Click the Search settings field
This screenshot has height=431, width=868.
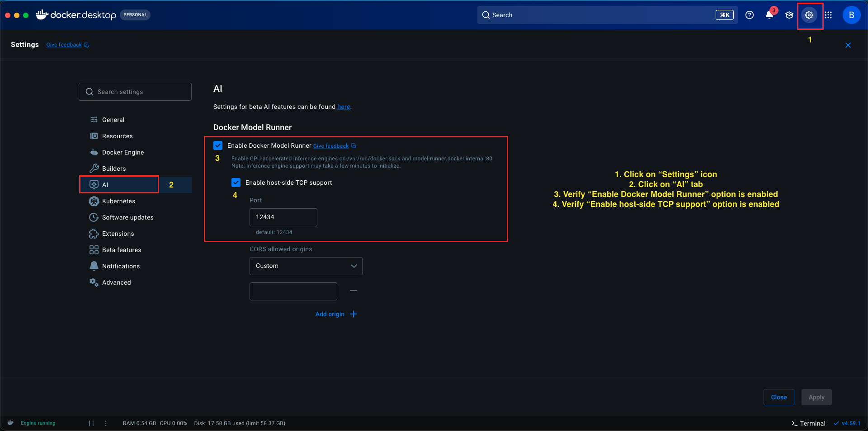click(135, 92)
